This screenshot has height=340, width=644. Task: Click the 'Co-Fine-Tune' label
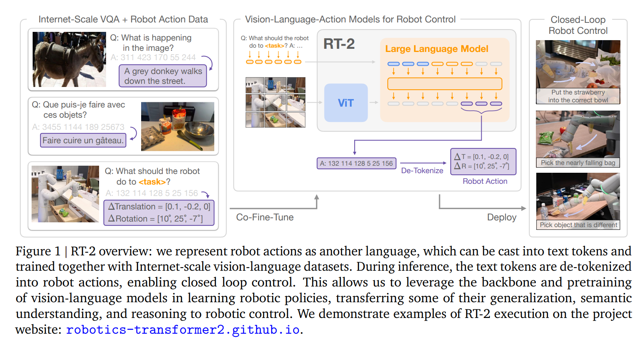pyautogui.click(x=265, y=217)
